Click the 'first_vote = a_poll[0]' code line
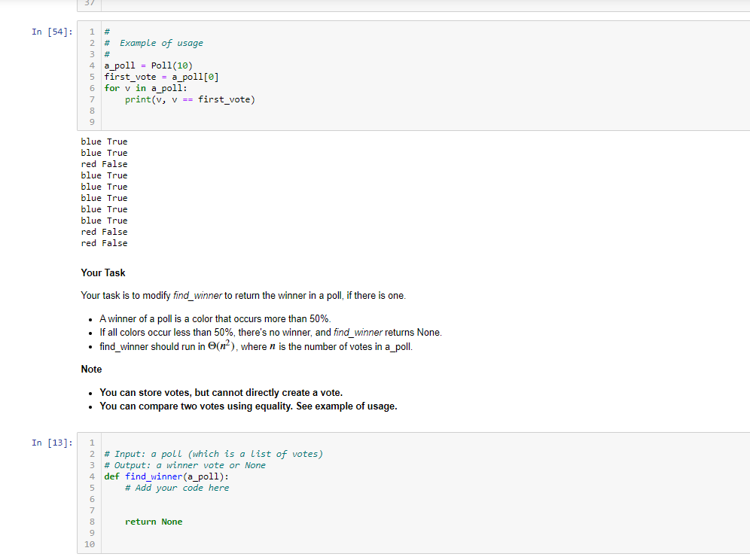 (162, 78)
